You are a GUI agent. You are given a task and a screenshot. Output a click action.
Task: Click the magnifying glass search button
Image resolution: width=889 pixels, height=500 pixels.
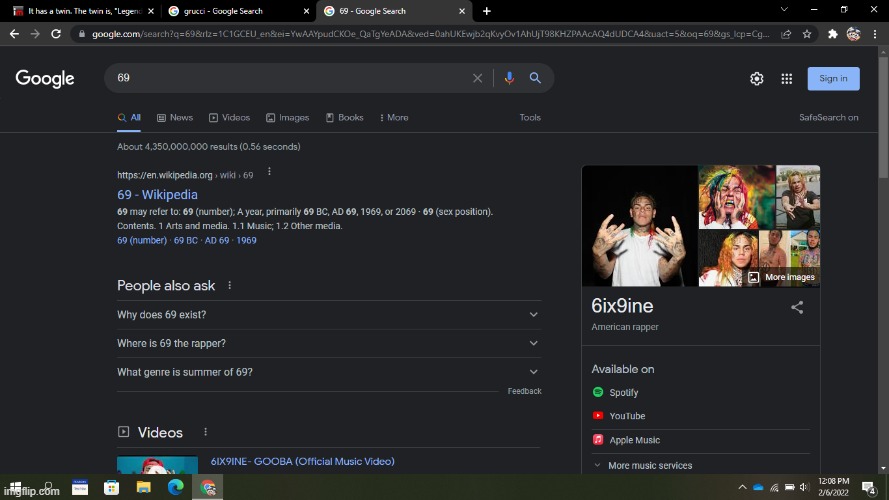coord(535,78)
